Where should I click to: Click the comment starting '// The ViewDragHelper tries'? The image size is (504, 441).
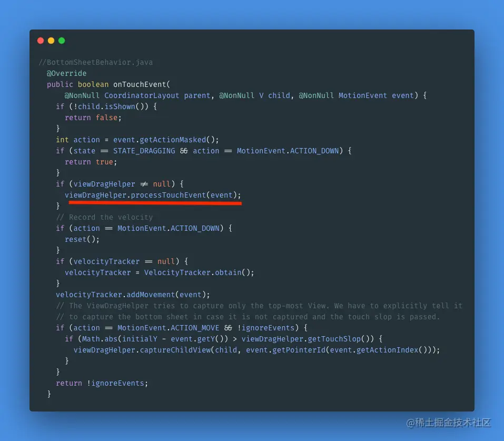click(259, 306)
